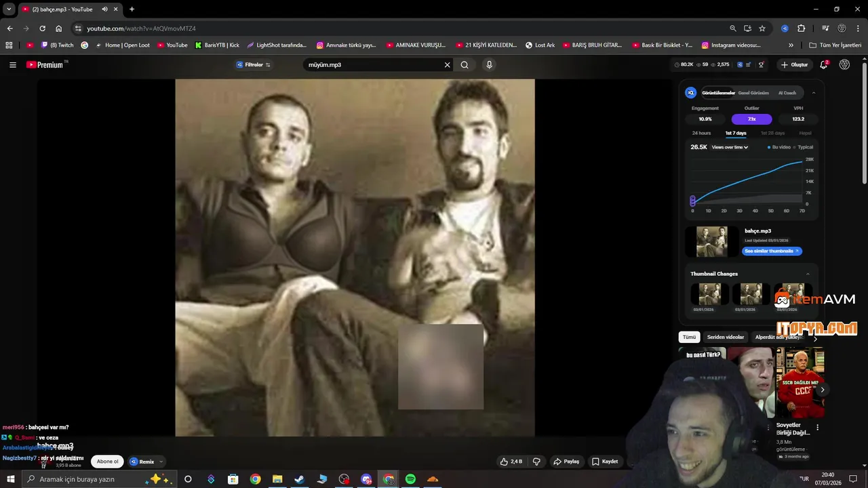Click the round vidIQ panel logo
Screen dimensions: 868x488
pos(690,93)
